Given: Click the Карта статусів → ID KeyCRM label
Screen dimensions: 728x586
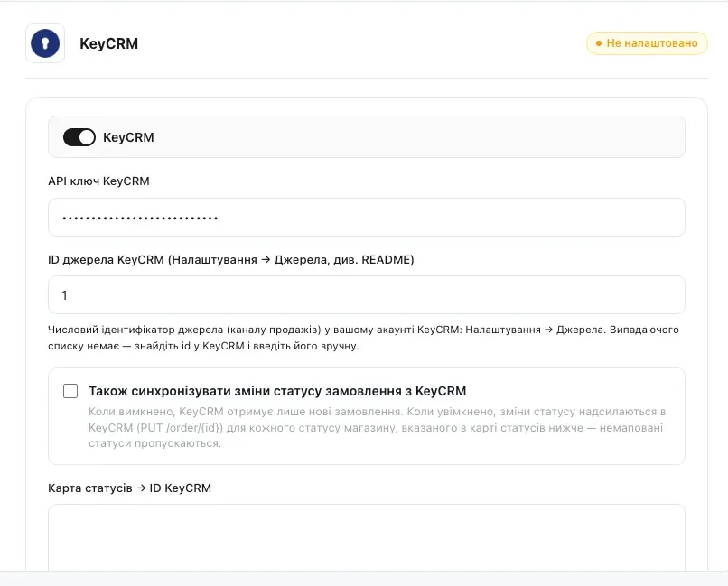Looking at the screenshot, I should pos(129,488).
